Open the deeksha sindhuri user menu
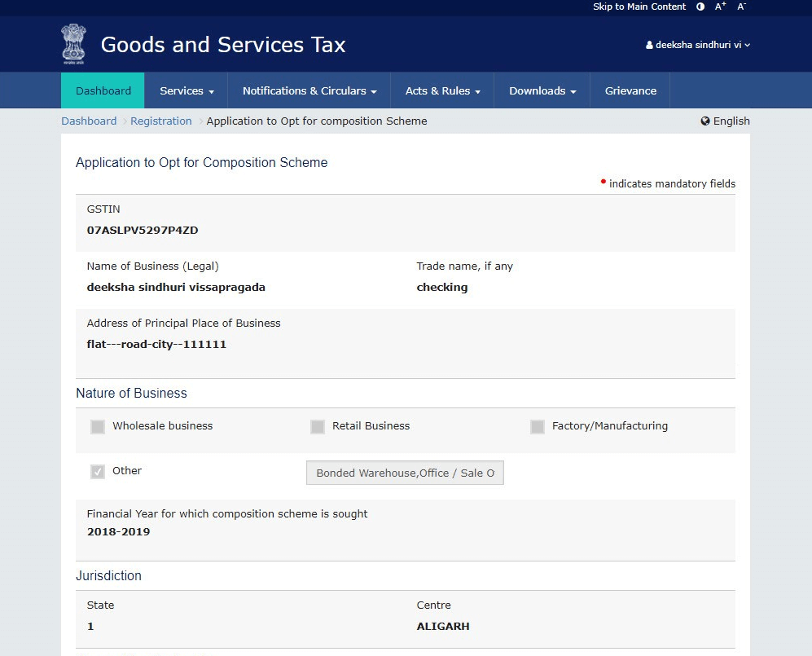The height and width of the screenshot is (656, 812). [698, 45]
